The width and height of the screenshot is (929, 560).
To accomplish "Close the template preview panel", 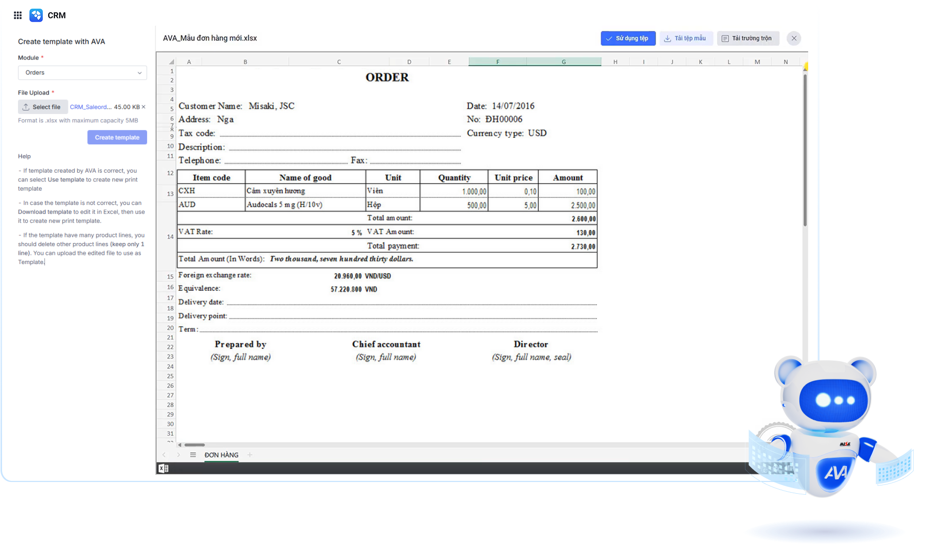I will [x=794, y=39].
